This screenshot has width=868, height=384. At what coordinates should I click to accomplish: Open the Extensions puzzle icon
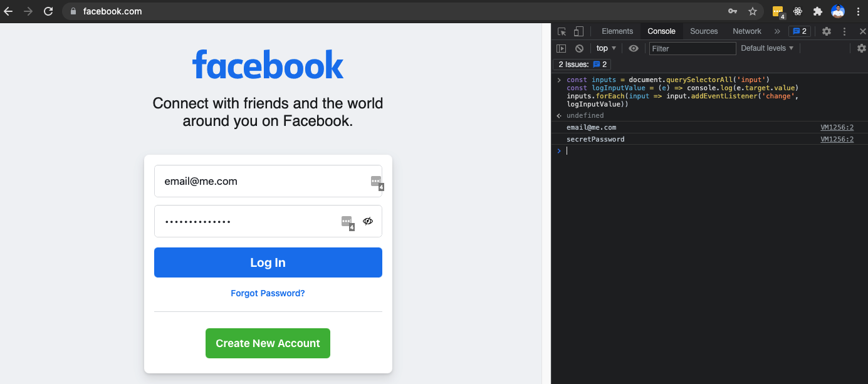click(x=817, y=11)
